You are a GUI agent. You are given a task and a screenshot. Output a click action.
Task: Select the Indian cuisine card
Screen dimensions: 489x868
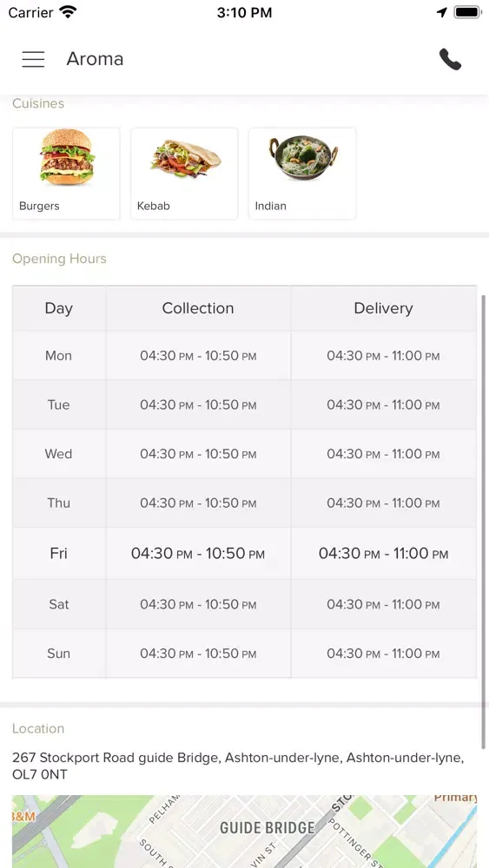point(302,174)
